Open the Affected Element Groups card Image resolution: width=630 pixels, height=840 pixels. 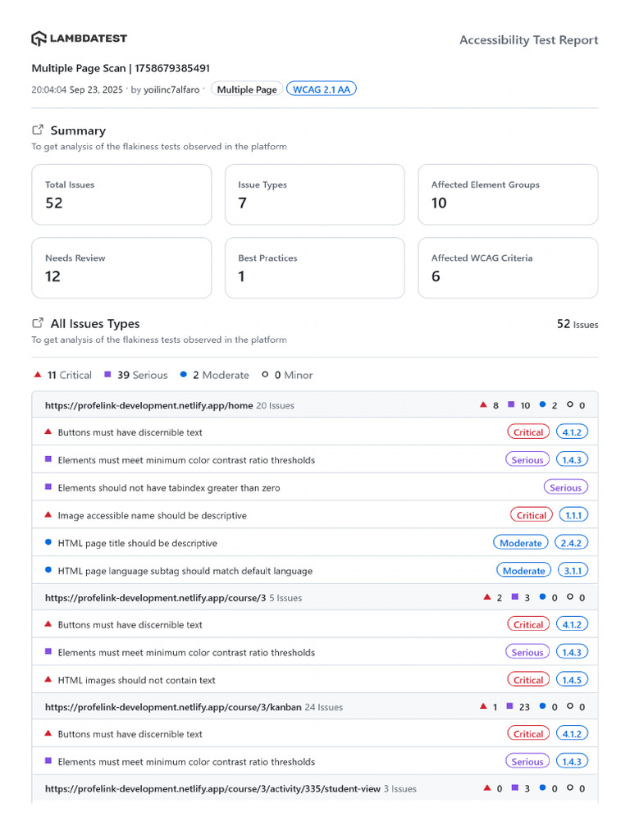(508, 194)
